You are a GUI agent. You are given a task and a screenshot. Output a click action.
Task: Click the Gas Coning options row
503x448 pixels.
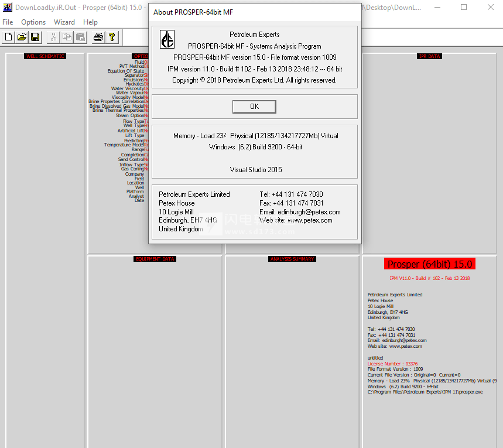point(135,169)
